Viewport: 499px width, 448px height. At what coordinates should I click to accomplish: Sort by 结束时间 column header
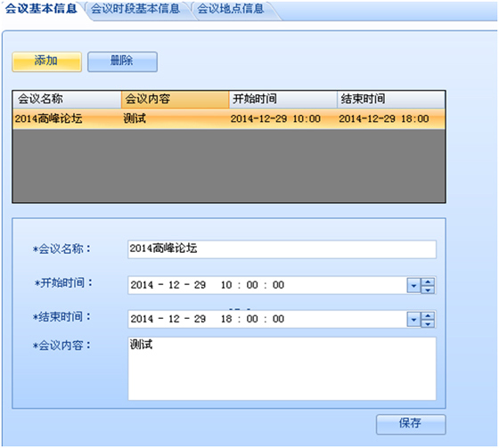tap(391, 99)
